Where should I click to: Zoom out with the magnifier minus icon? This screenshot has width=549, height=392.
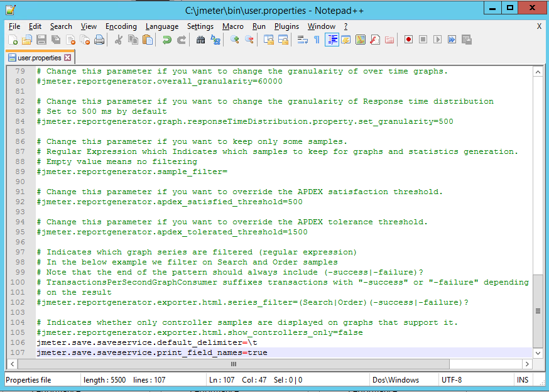click(x=249, y=40)
